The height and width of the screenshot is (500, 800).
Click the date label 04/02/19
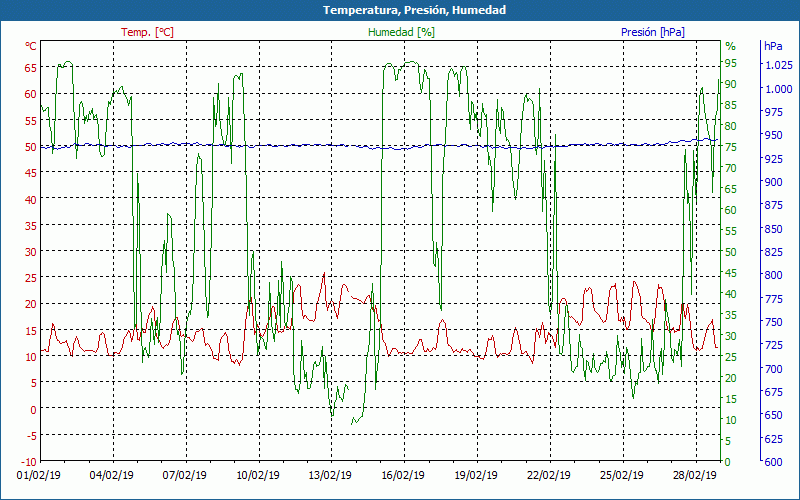tap(112, 475)
